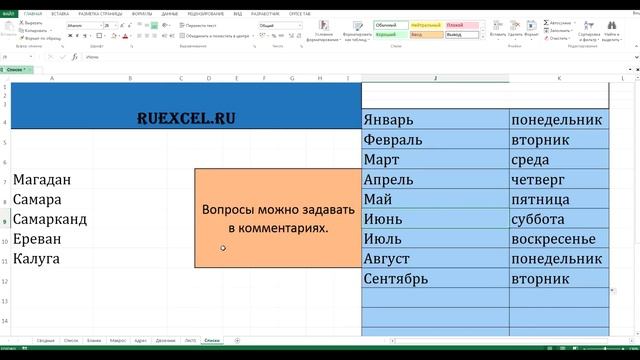
Task: Open the conditional formatting menu
Action: (x=323, y=31)
